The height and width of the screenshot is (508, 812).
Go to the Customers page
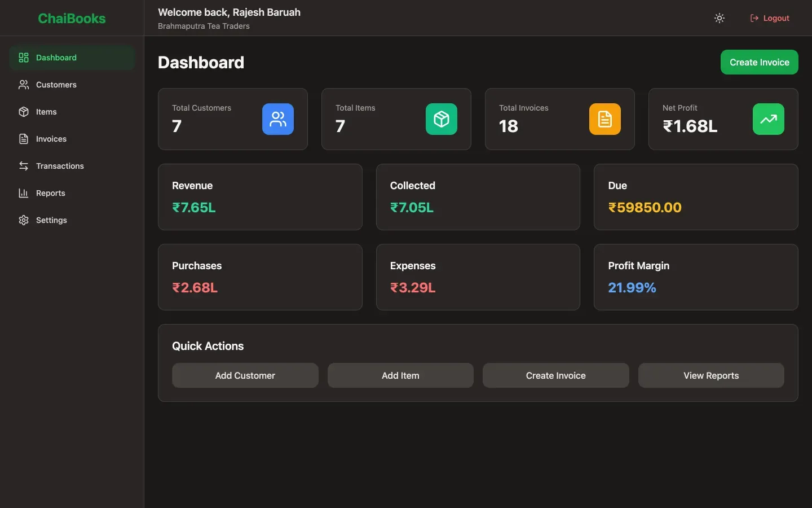(x=72, y=85)
